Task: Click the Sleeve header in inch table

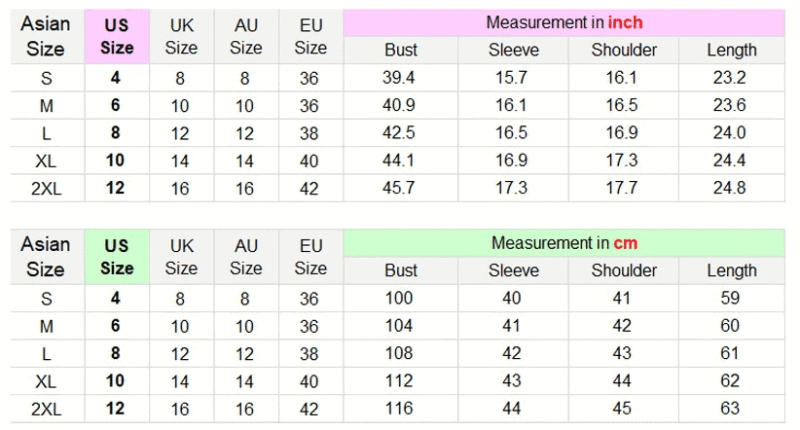Action: click(513, 50)
